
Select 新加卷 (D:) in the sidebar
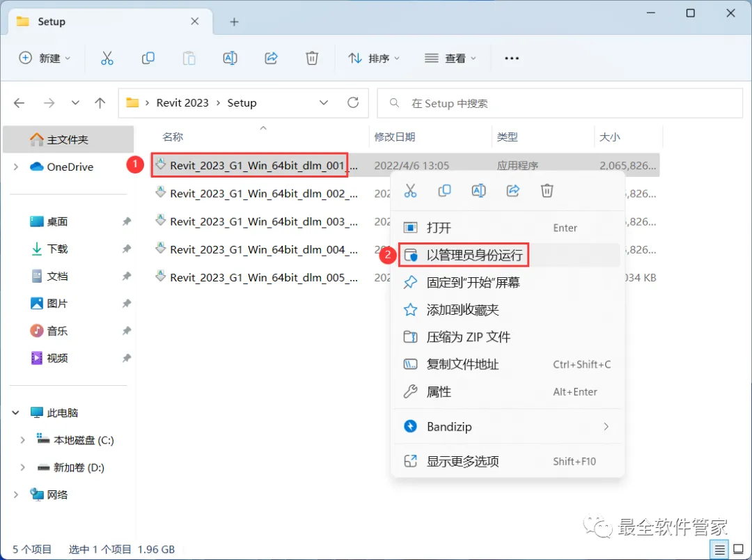click(71, 467)
